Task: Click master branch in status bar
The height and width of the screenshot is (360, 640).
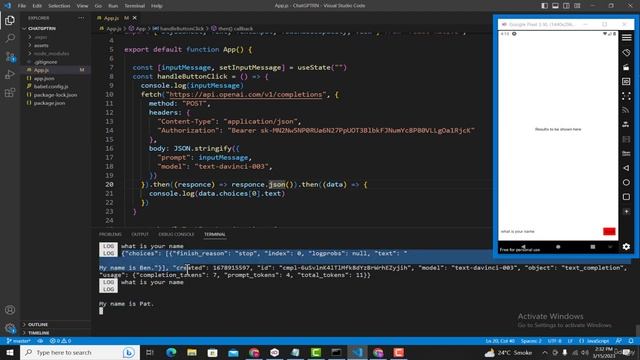Action: pyautogui.click(x=19, y=341)
